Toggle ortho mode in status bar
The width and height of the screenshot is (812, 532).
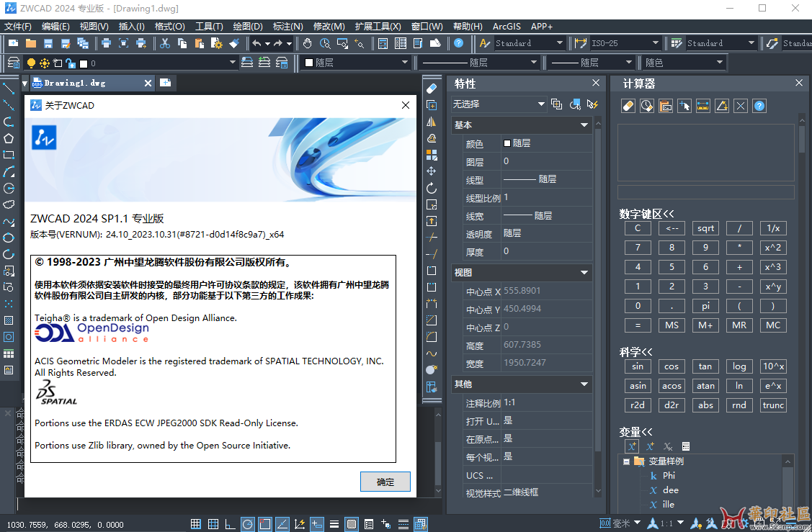(231, 524)
